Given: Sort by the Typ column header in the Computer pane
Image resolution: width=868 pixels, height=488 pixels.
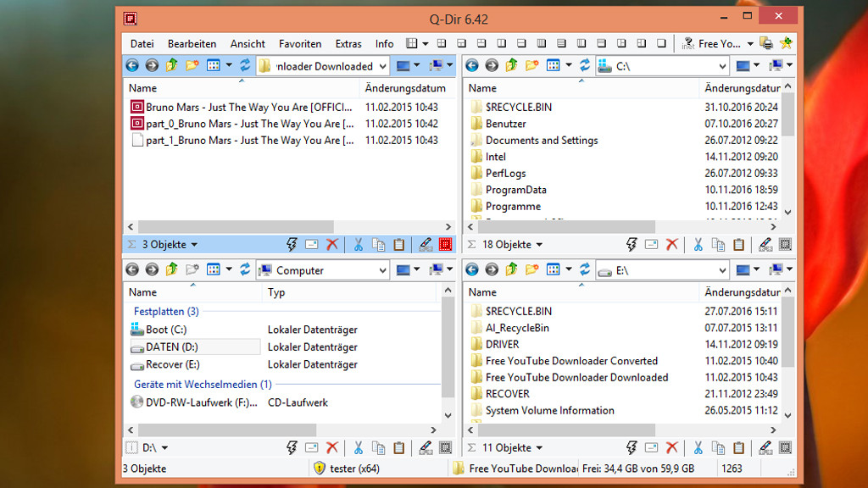Looking at the screenshot, I should 276,292.
